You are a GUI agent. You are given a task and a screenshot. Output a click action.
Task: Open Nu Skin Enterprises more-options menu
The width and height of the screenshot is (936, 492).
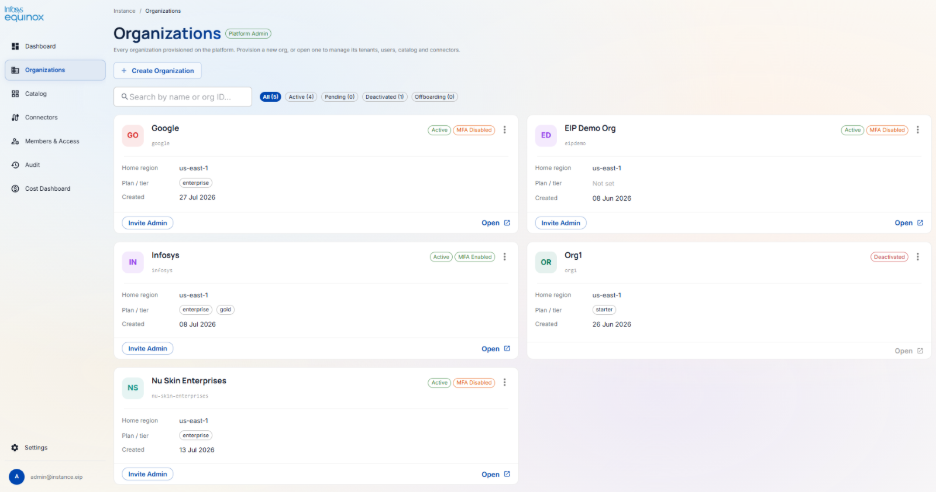tap(504, 382)
